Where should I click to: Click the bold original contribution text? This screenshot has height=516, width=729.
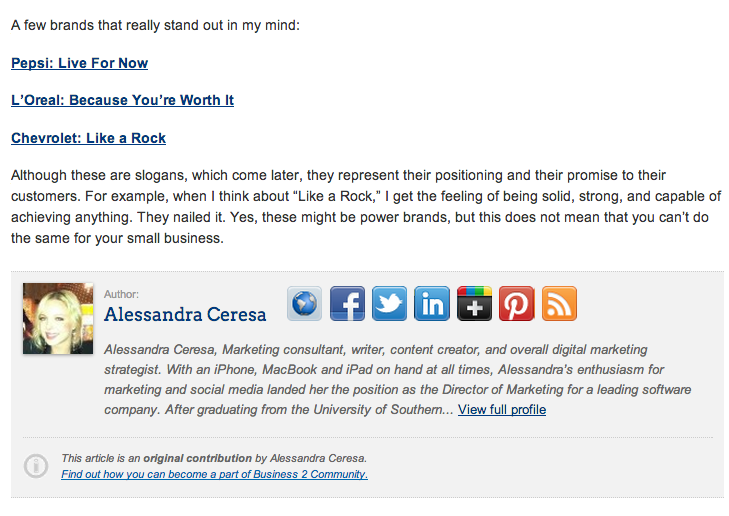coord(197,458)
